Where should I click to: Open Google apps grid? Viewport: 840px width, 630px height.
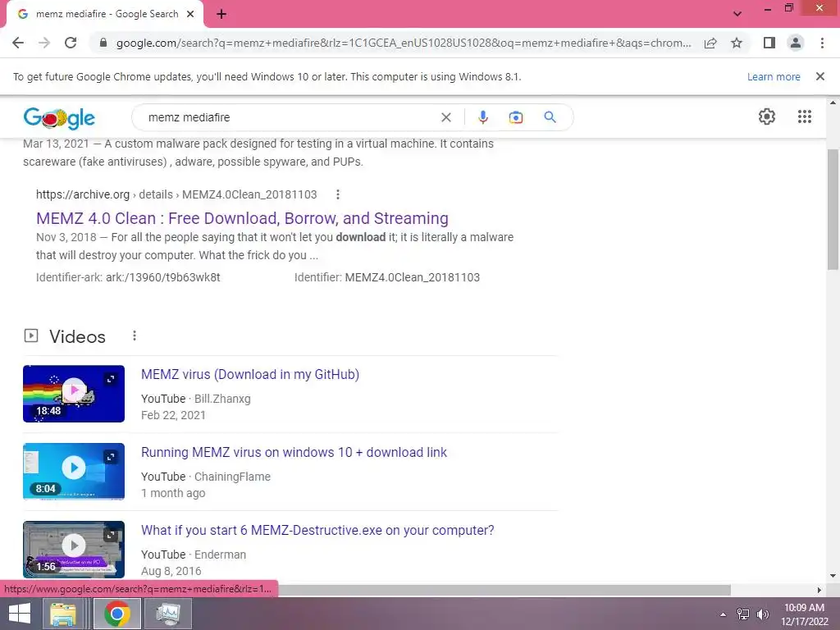pyautogui.click(x=804, y=116)
